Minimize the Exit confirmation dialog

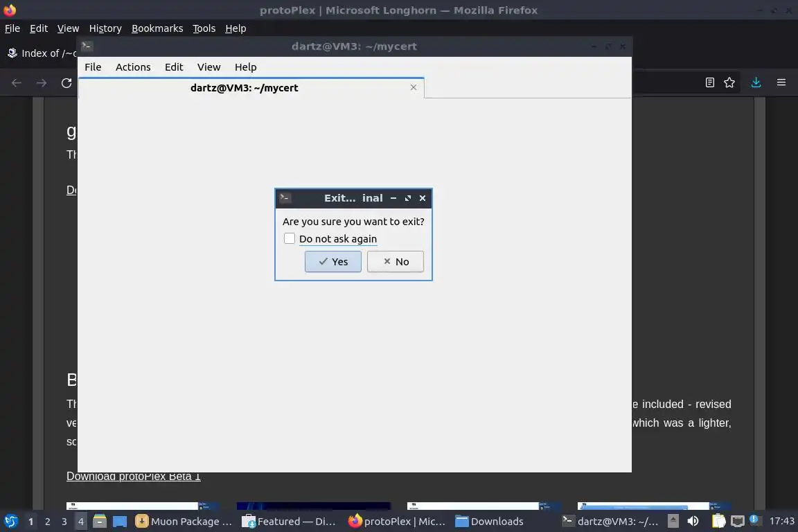(393, 198)
